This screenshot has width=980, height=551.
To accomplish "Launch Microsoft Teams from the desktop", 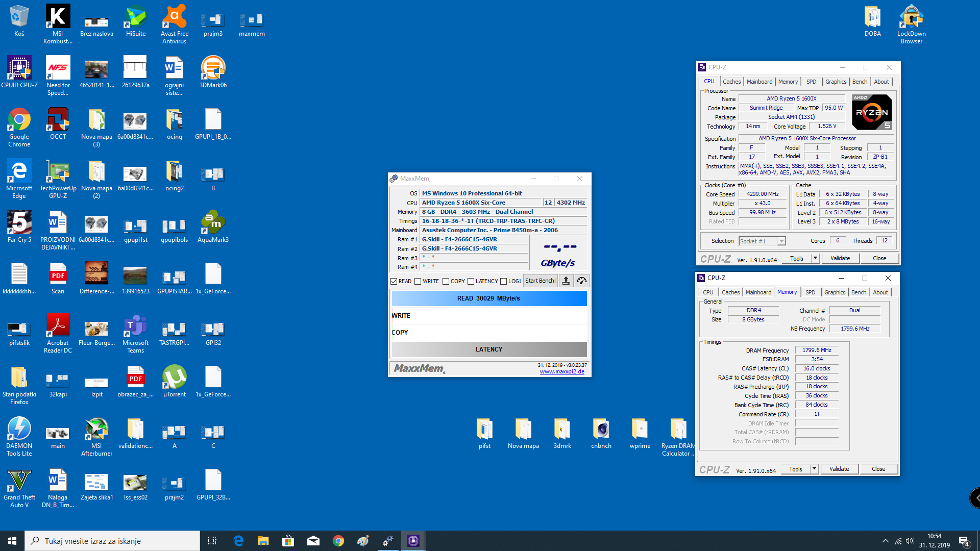I will click(136, 333).
